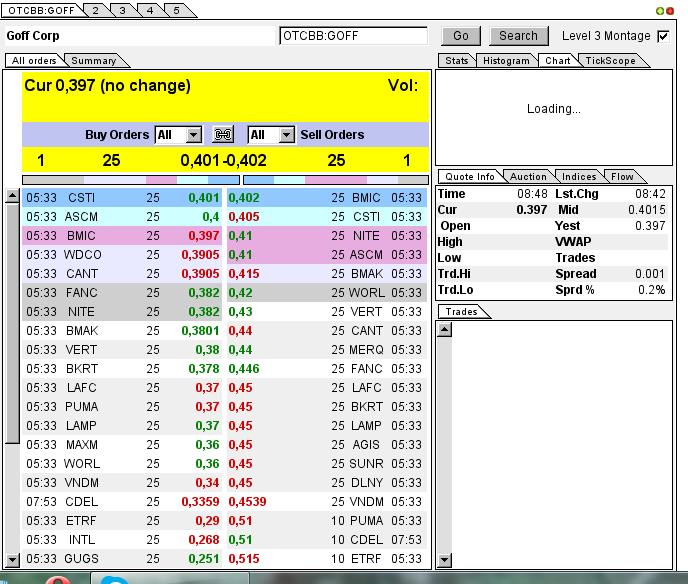This screenshot has height=584, width=688.
Task: Click the Sprd % value 0.2%
Action: [651, 290]
